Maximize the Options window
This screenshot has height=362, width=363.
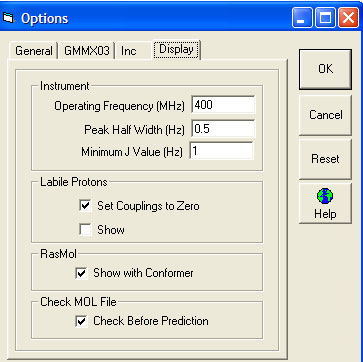pyautogui.click(x=325, y=18)
